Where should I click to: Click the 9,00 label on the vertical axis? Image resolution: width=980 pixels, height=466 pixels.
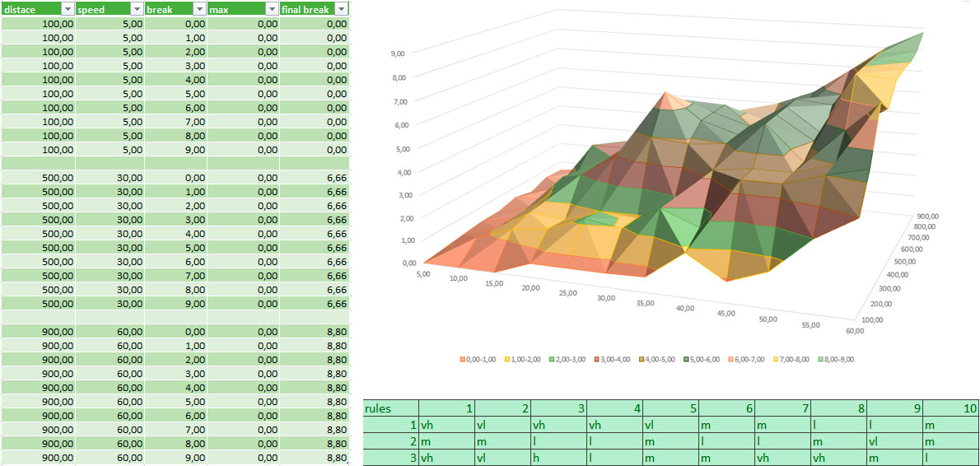pos(397,53)
